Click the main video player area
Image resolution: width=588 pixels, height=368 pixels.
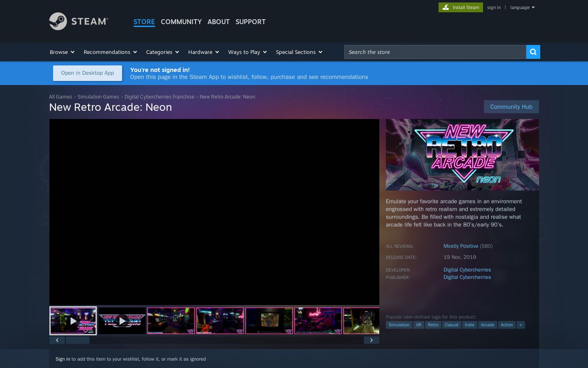tap(214, 212)
